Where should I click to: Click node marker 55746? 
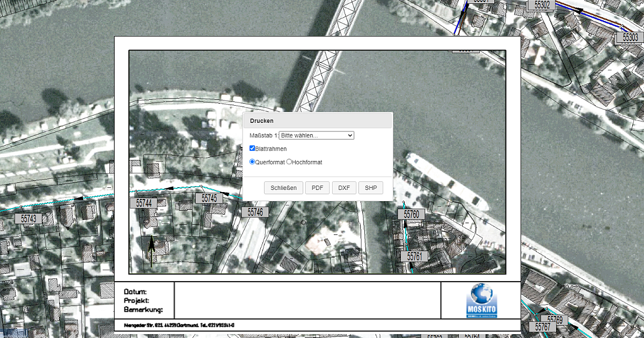click(x=255, y=212)
